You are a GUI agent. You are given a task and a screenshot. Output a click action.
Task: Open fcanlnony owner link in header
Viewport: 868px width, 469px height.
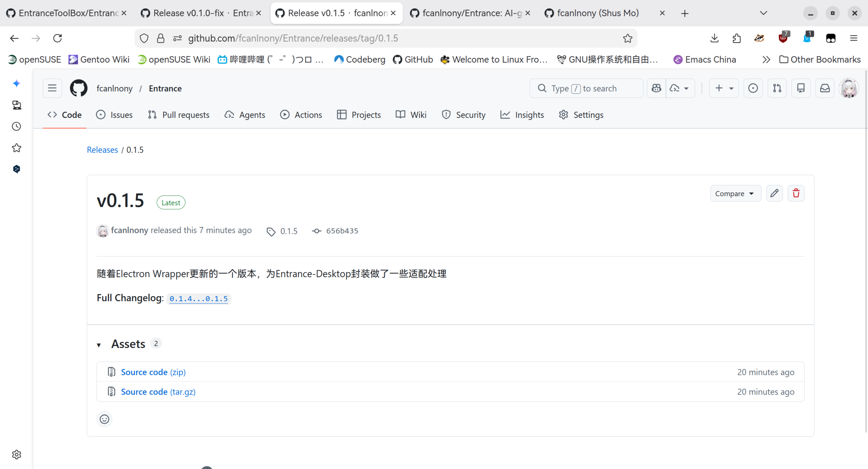pos(114,88)
